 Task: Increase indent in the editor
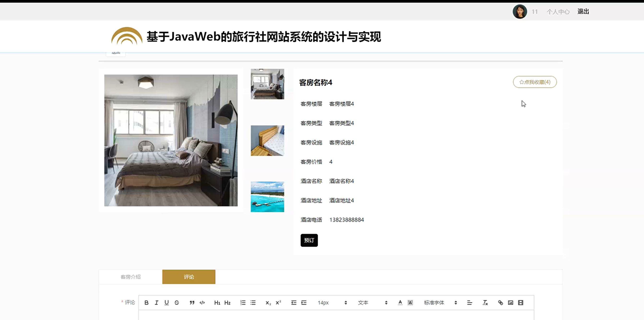pos(304,303)
